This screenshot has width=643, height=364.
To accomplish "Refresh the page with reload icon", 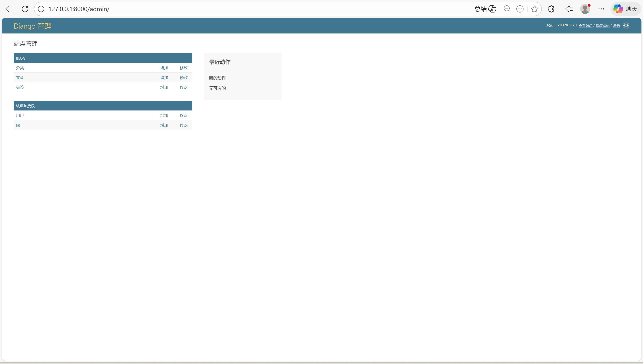I will [x=25, y=9].
